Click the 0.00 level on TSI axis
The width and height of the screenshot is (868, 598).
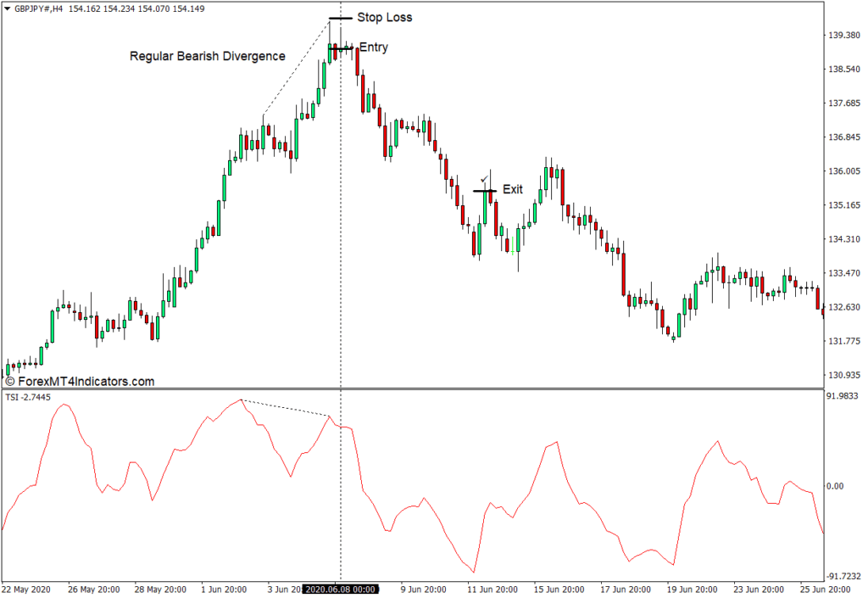click(834, 486)
